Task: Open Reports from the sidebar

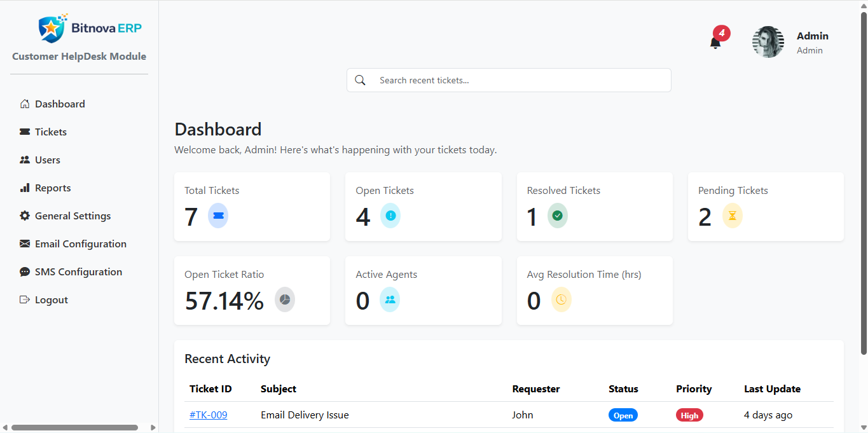Action: [x=52, y=188]
